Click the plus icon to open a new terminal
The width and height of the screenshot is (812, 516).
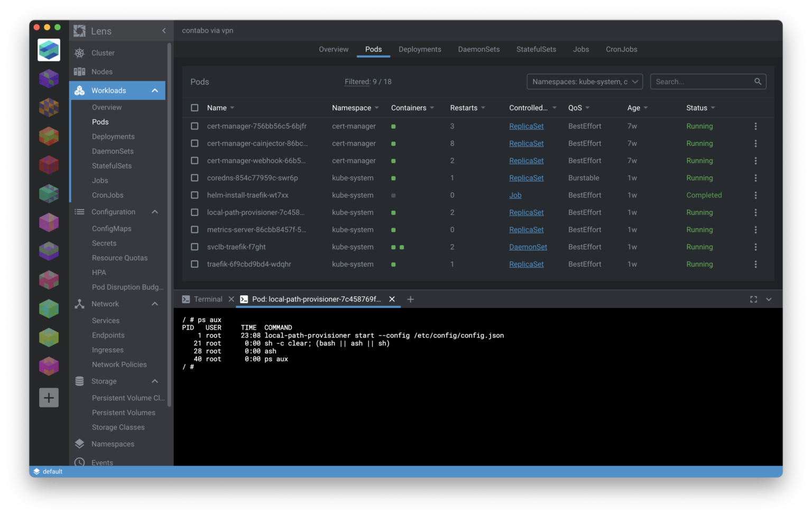[x=410, y=299]
